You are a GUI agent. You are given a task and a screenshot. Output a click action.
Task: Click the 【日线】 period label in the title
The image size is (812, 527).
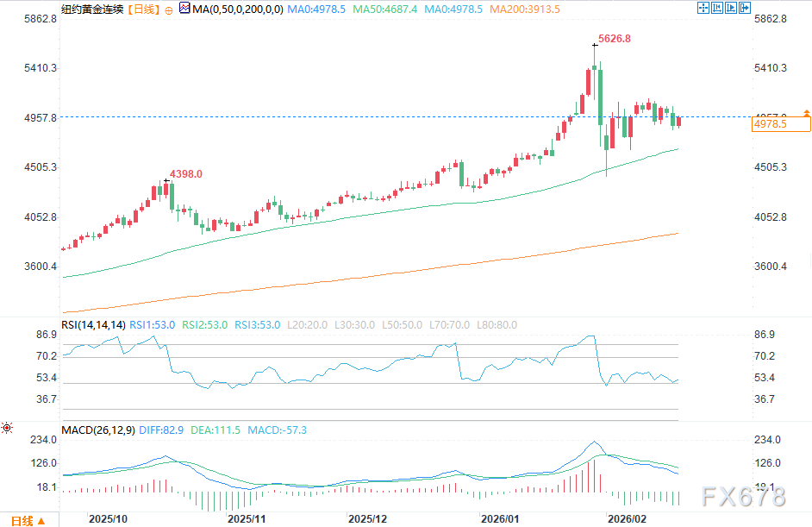(142, 9)
